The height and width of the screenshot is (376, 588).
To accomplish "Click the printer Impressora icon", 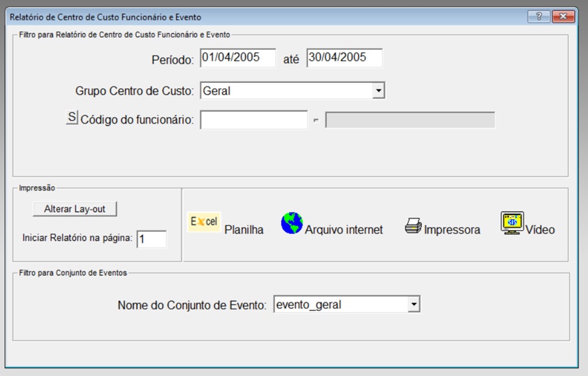I will click(413, 226).
